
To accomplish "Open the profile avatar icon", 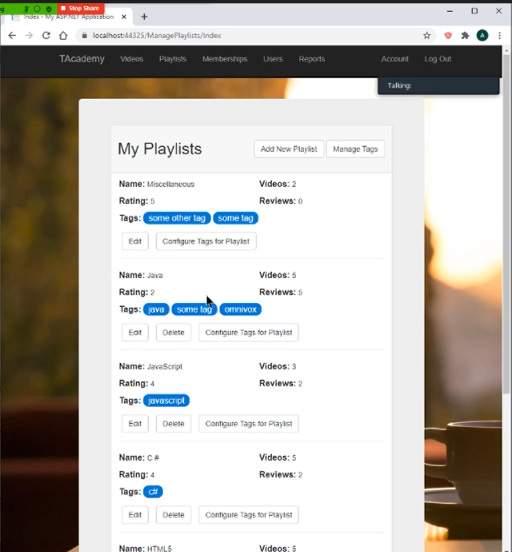I will [482, 36].
